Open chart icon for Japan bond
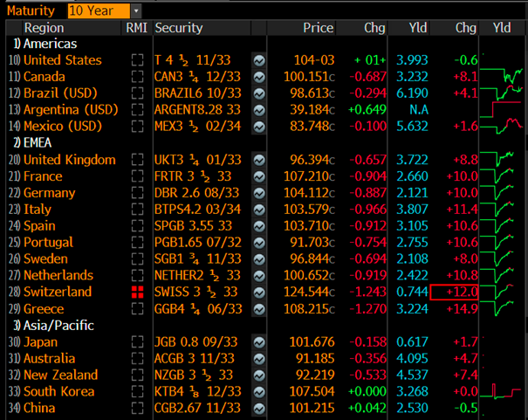Viewport: 528px width, 420px height. click(259, 342)
